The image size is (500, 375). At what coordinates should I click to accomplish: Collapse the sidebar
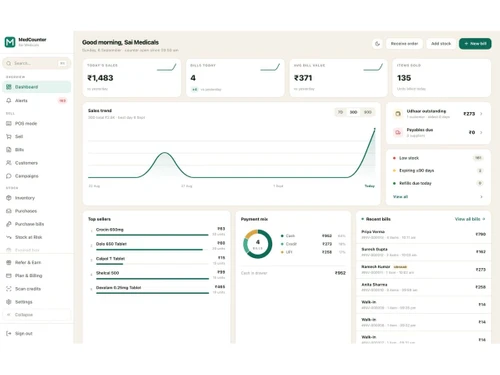coord(37,315)
